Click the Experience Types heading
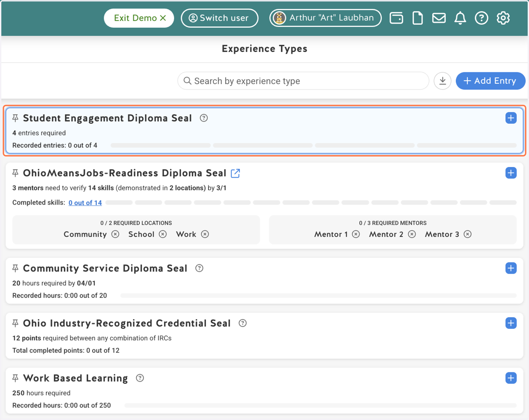The image size is (529, 420). (x=264, y=49)
